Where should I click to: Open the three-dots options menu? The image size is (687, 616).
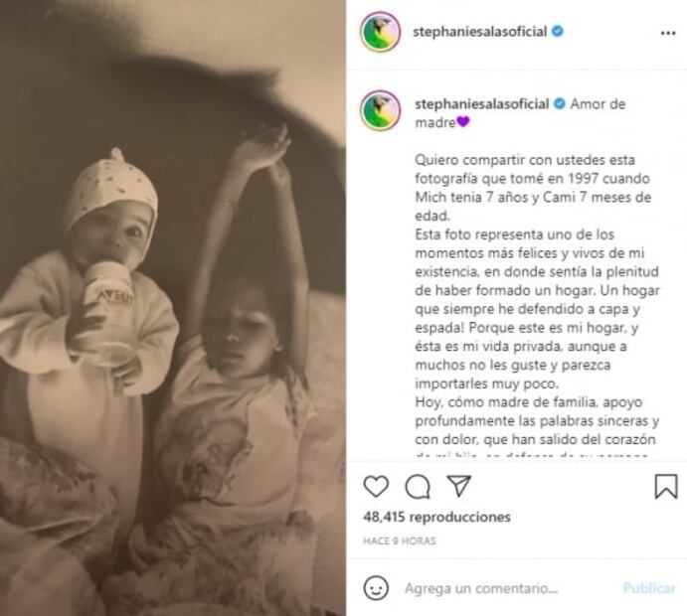668,33
